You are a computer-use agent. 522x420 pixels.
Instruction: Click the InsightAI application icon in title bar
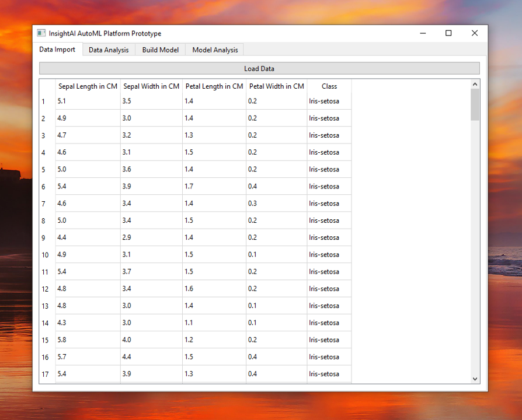click(x=41, y=33)
